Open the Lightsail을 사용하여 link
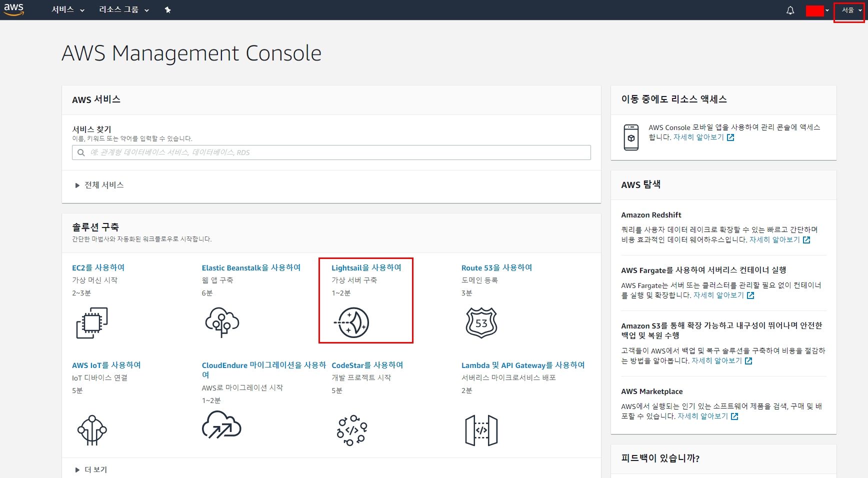The image size is (868, 478). pyautogui.click(x=366, y=267)
